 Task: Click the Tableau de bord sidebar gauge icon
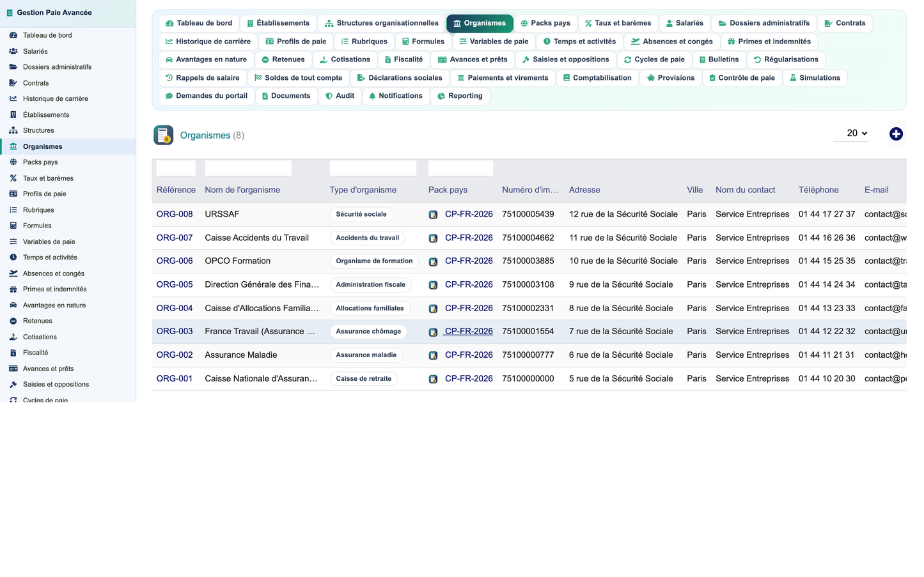tap(13, 35)
